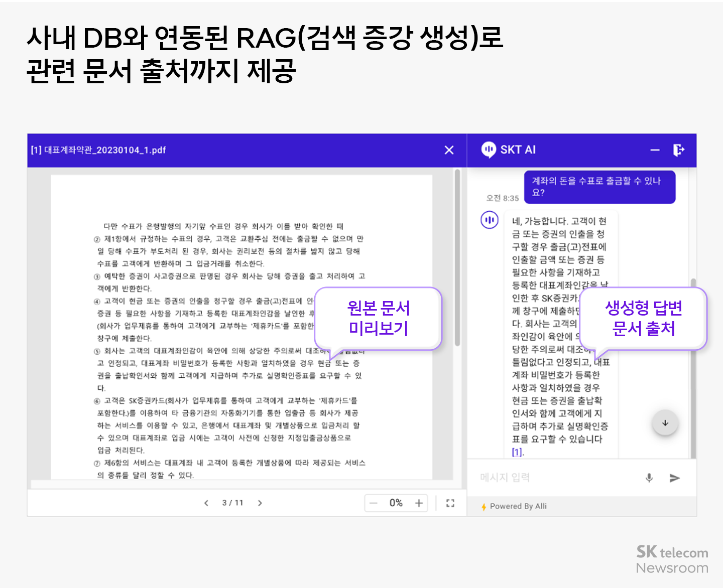Click the zoom in plus icon
Viewport: 723px width, 588px height.
tap(419, 503)
